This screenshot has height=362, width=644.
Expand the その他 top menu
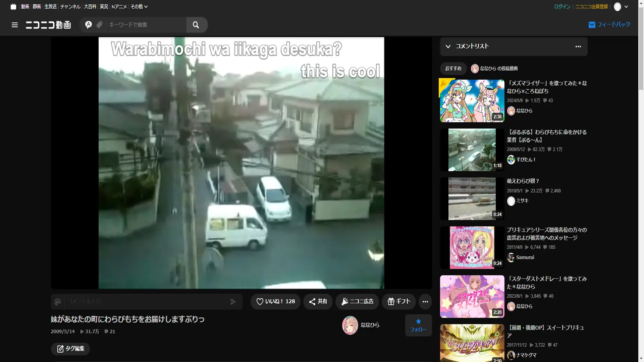(139, 6)
